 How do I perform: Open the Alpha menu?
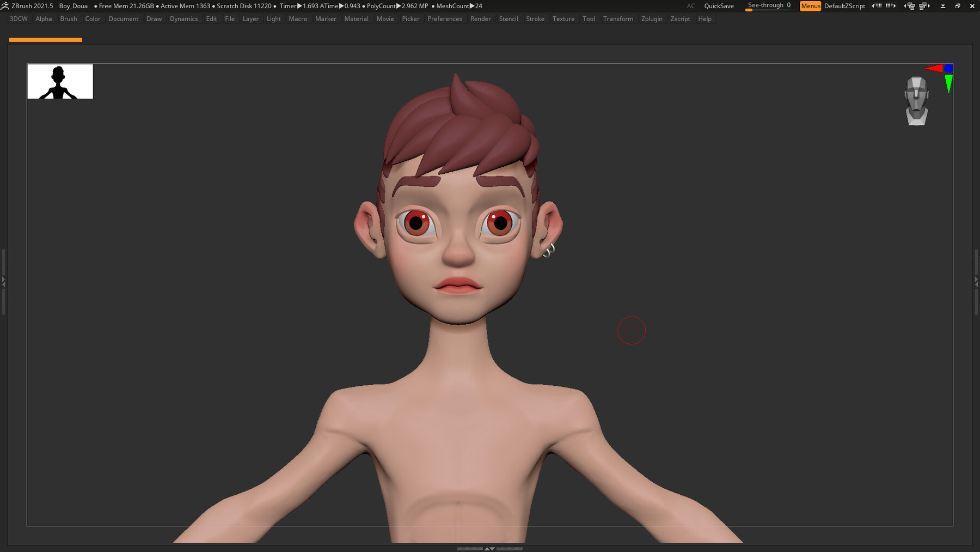pos(44,19)
